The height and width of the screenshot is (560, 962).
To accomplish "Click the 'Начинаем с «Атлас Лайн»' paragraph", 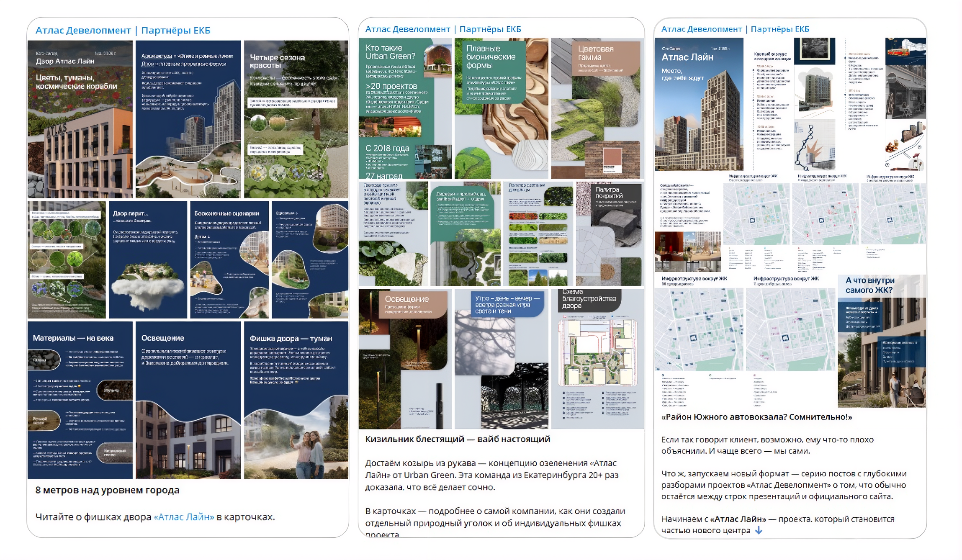I will [x=778, y=524].
